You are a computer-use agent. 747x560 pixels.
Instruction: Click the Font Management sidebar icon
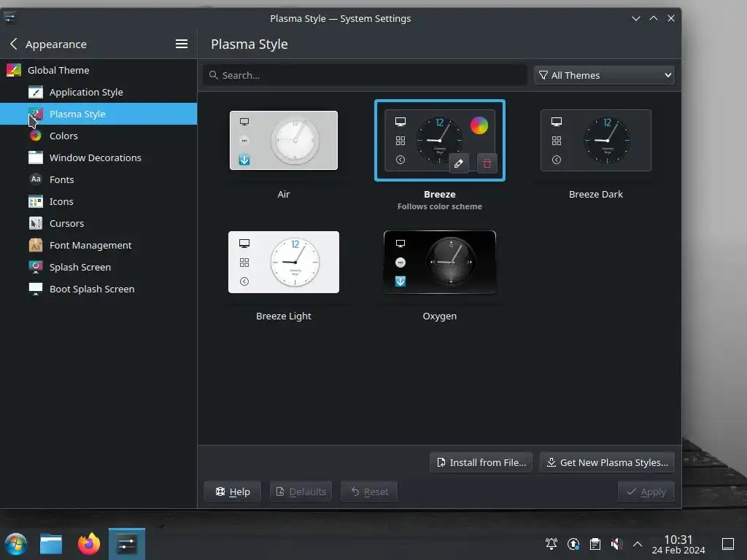pos(36,245)
